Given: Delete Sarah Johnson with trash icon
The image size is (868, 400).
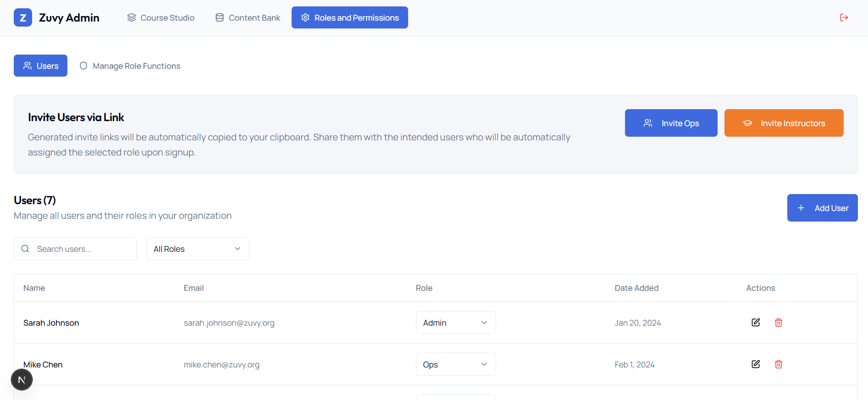Looking at the screenshot, I should pos(778,322).
